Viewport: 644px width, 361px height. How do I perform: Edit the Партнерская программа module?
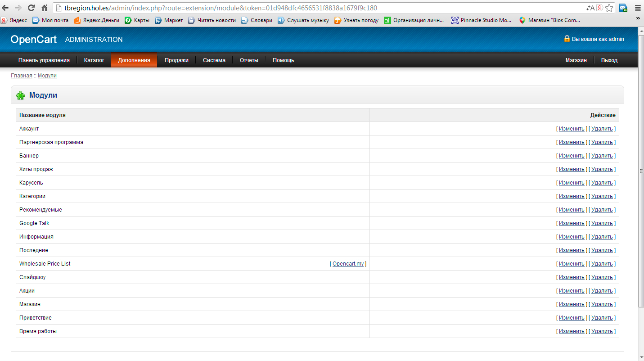click(x=572, y=142)
